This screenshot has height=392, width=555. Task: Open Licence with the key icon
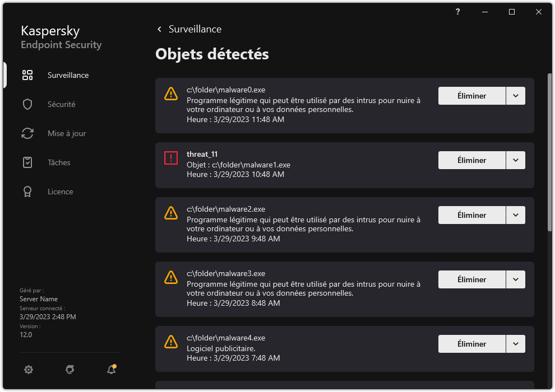click(x=27, y=191)
